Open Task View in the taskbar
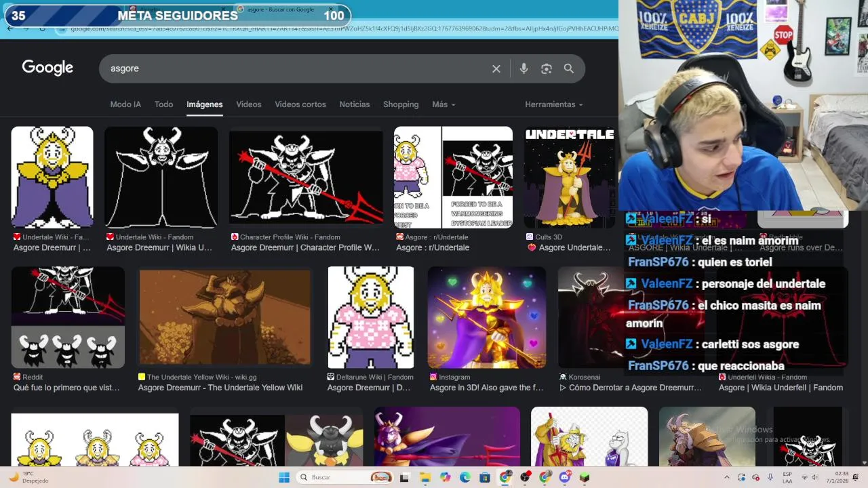Screen dimensions: 868x488 point(405,477)
